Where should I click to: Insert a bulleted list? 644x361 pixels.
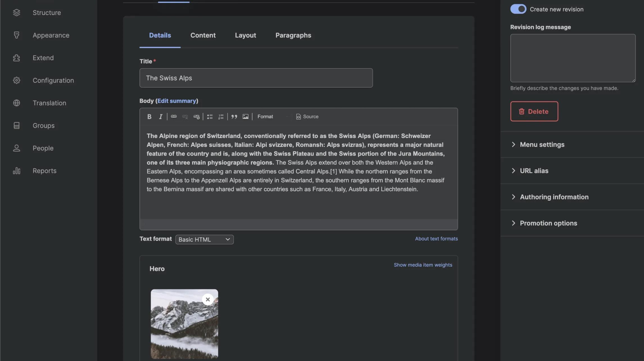tap(210, 116)
